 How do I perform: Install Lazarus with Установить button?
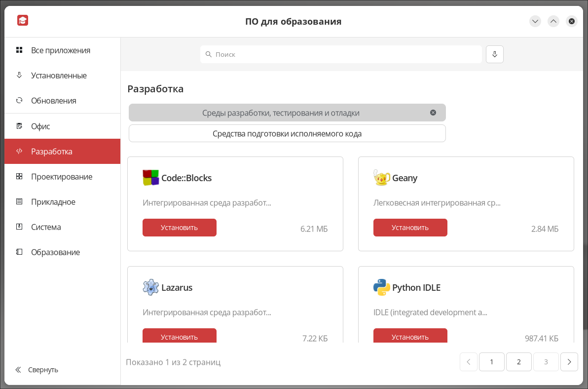pyautogui.click(x=179, y=336)
